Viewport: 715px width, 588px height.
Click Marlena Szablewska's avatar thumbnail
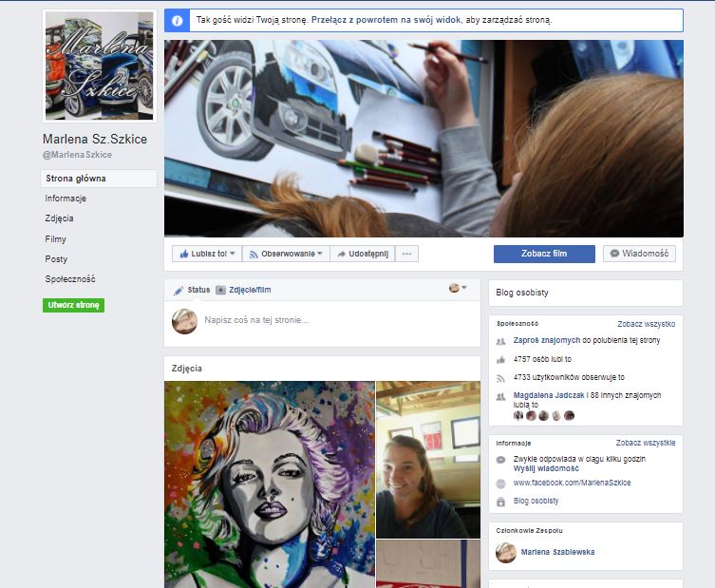[x=506, y=553]
